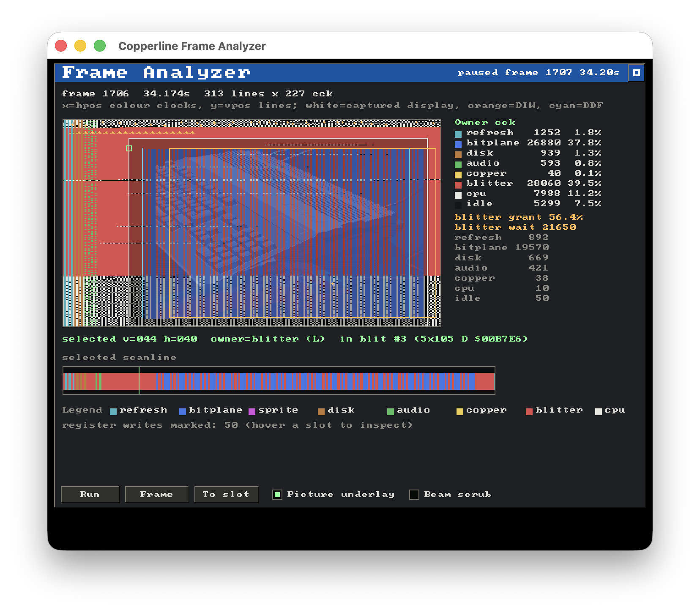Viewport: 700px width, 613px height.
Task: Click the refresh swatch in the Legend
Action: [113, 411]
